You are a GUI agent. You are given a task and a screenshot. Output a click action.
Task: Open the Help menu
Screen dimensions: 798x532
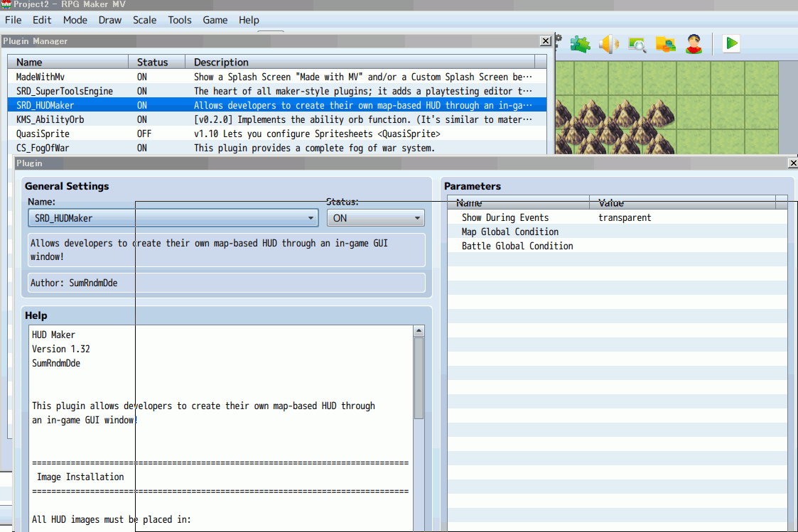point(249,20)
